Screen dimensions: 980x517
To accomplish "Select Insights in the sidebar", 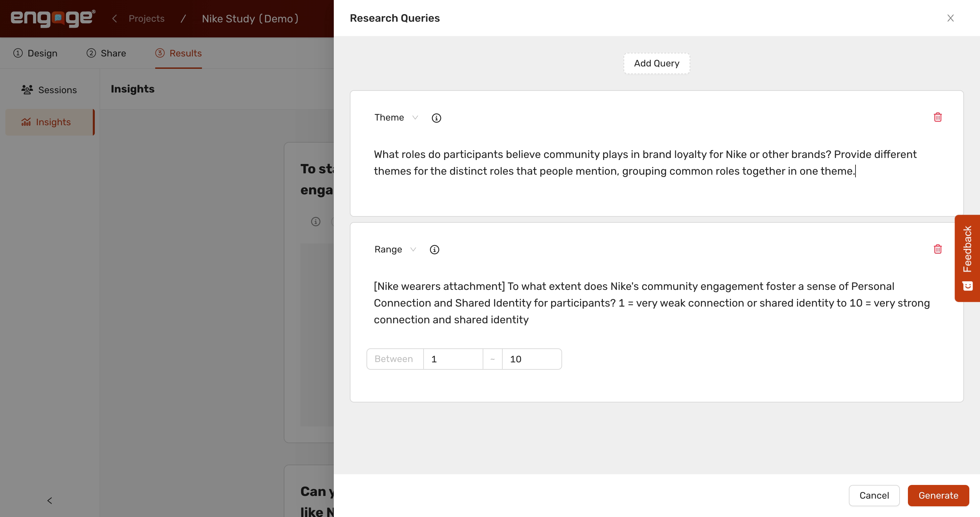I will click(49, 122).
